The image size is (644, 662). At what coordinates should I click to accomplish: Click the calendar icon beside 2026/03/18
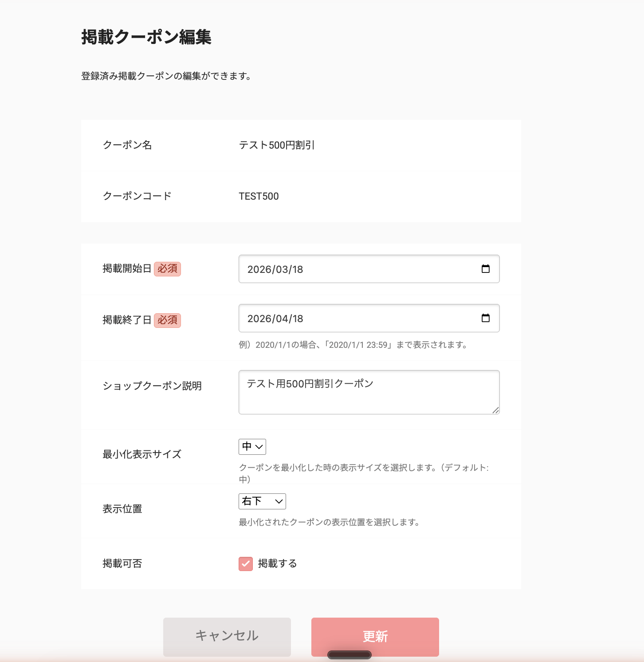[x=486, y=269]
